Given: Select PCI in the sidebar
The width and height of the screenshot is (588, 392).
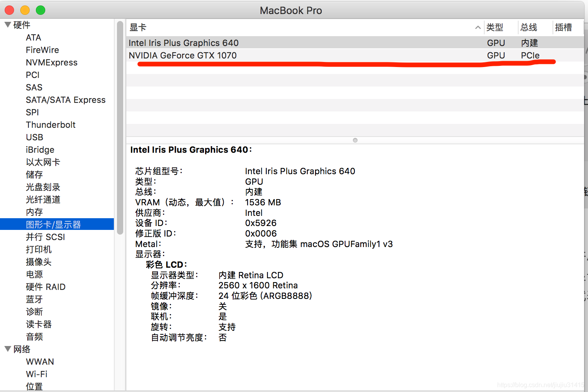Looking at the screenshot, I should pos(33,75).
